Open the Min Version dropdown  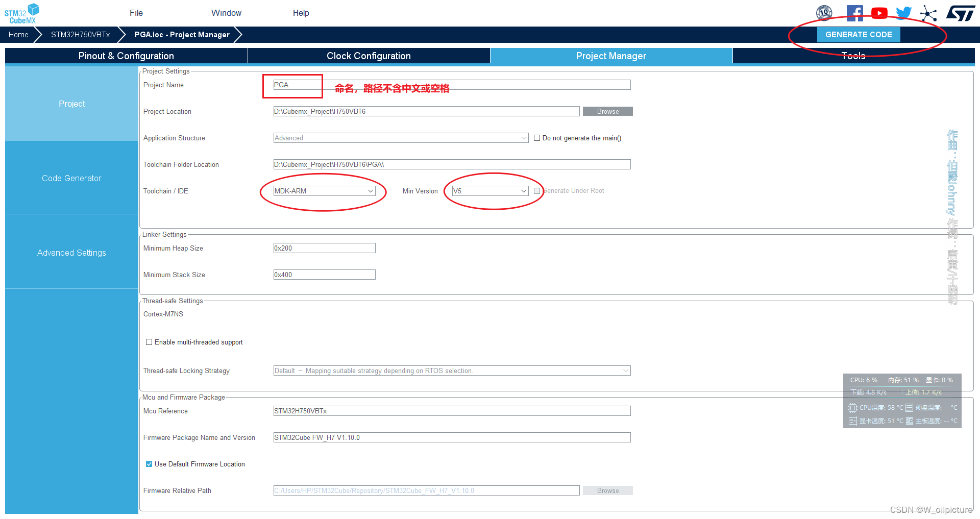click(490, 191)
